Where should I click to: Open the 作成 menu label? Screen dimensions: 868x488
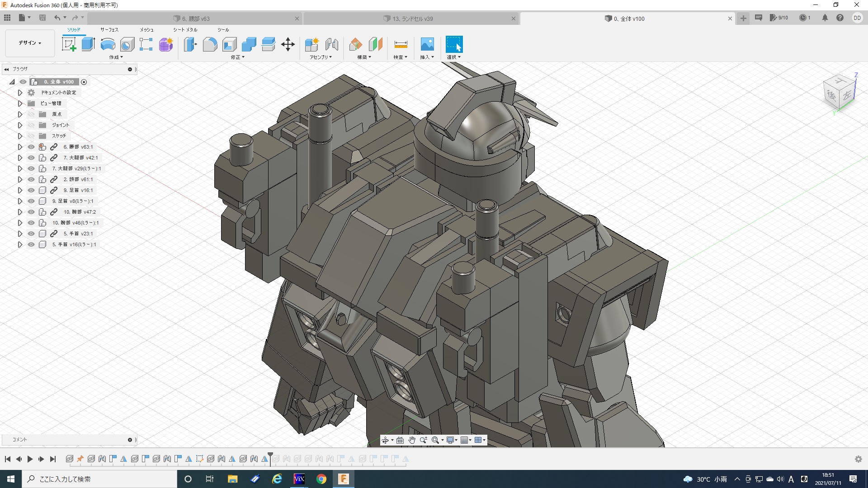coord(116,57)
